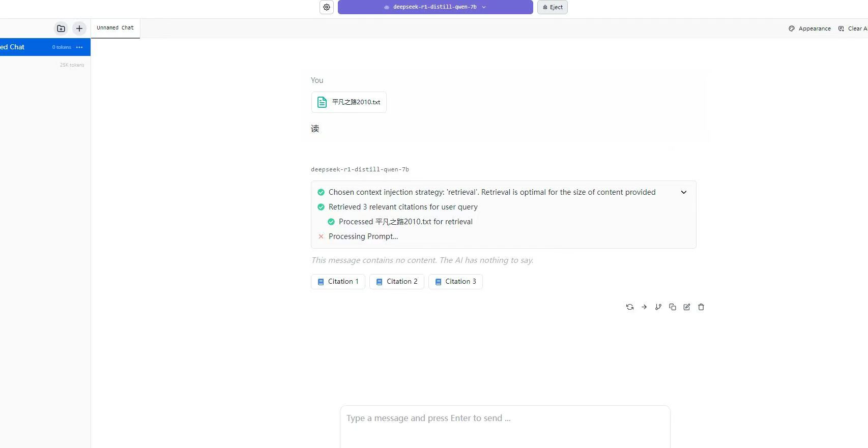Create a new folder in the sidebar
868x448 pixels.
point(61,28)
